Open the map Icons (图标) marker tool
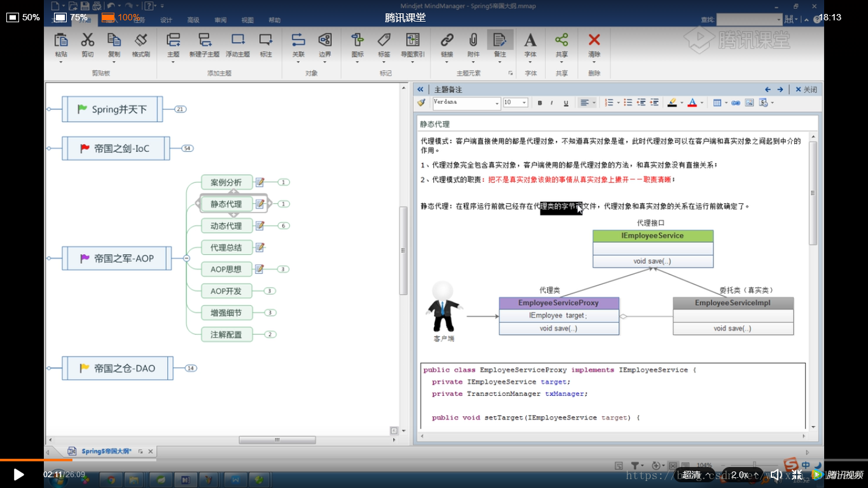 click(358, 40)
